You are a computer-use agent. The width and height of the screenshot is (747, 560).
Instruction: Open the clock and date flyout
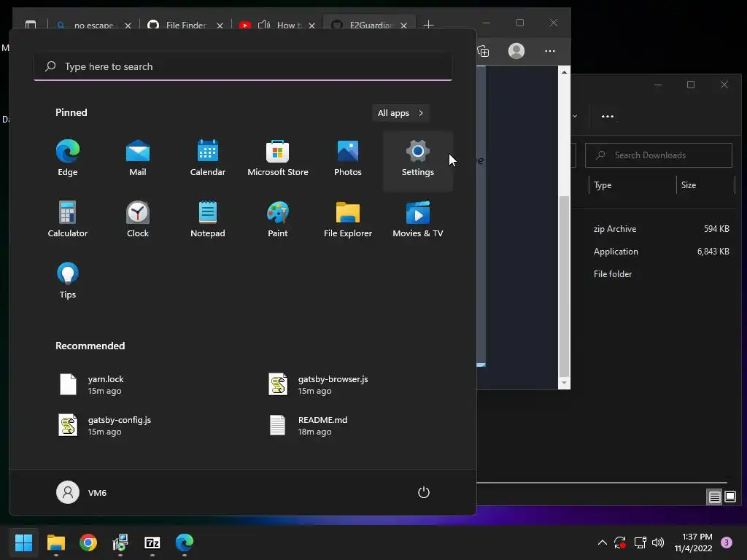693,542
